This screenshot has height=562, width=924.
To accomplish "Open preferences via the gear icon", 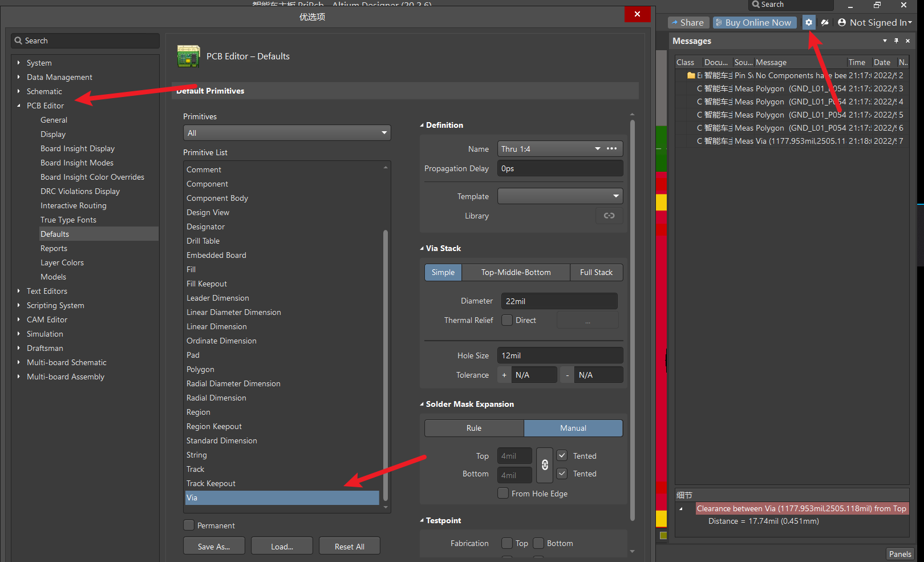I will tap(809, 22).
